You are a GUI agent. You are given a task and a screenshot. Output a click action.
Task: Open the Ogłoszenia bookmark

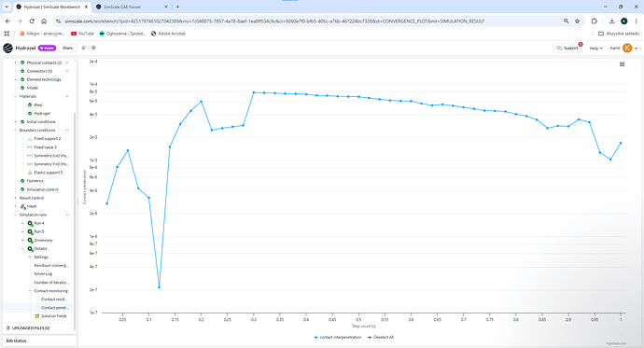(x=122, y=34)
